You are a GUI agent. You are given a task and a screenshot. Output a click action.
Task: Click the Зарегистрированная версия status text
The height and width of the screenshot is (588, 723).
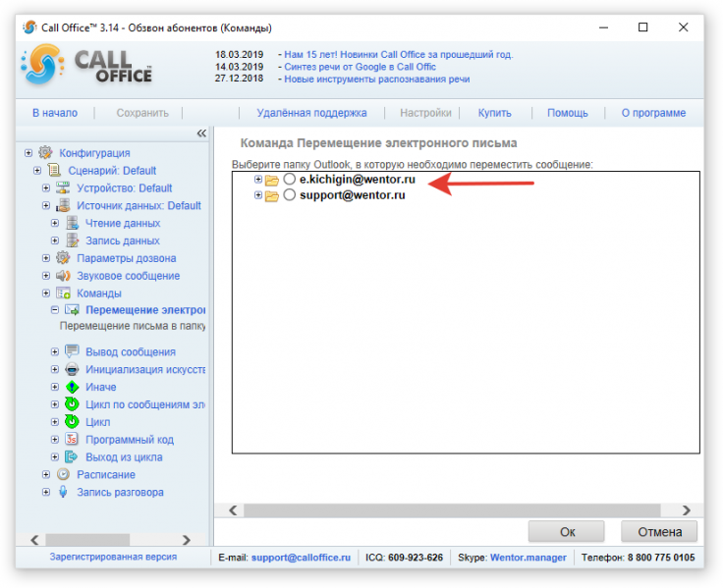tap(113, 557)
